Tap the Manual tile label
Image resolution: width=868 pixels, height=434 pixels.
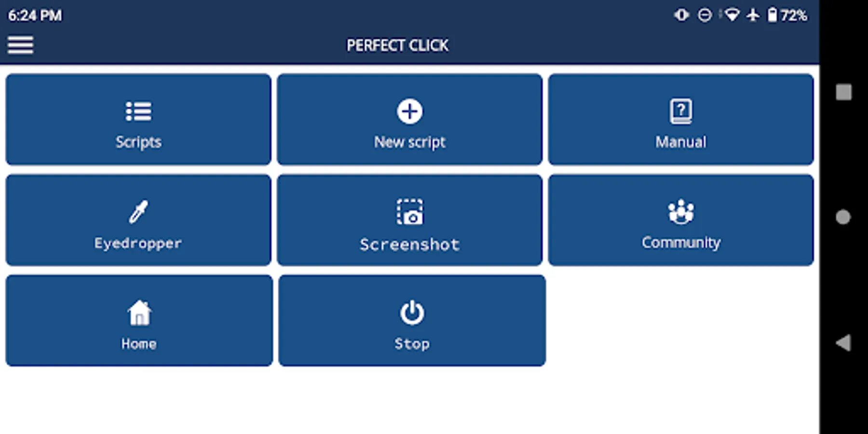tap(681, 142)
